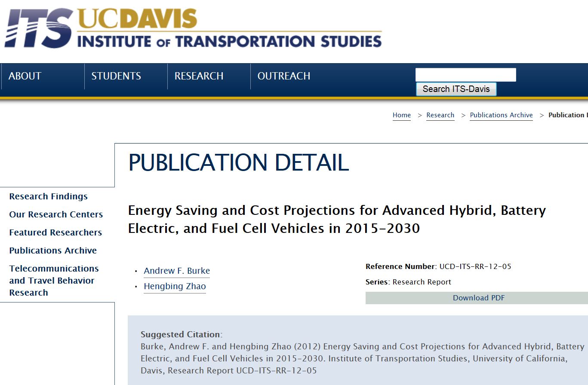588x385 pixels.
Task: Open Telecommunications and Travel Behavior Research
Action: tap(54, 281)
